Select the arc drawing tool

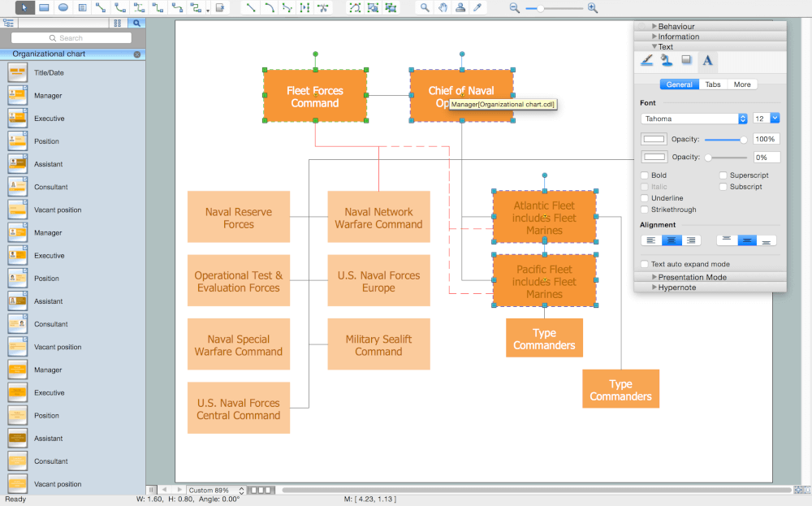[x=270, y=7]
